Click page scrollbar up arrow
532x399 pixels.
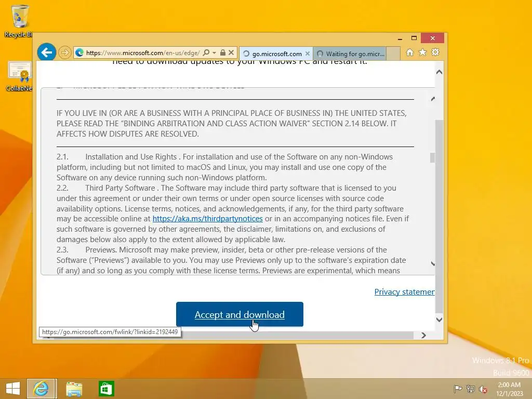439,72
